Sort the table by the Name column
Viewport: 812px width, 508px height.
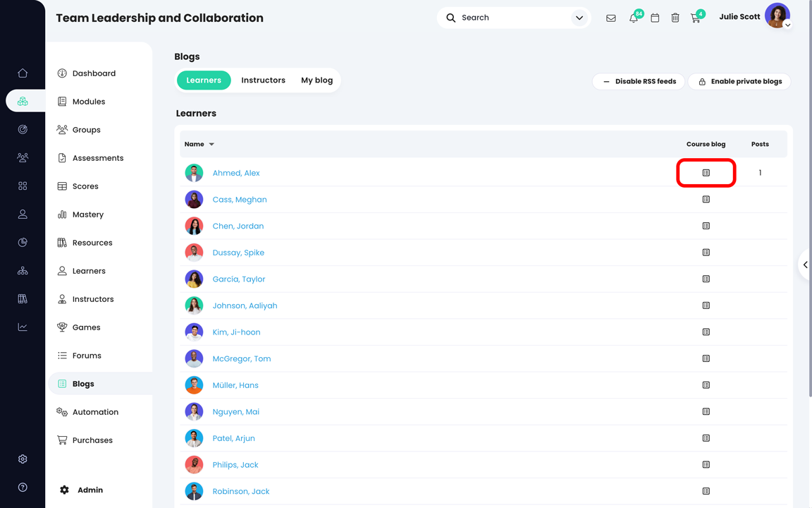pos(199,144)
